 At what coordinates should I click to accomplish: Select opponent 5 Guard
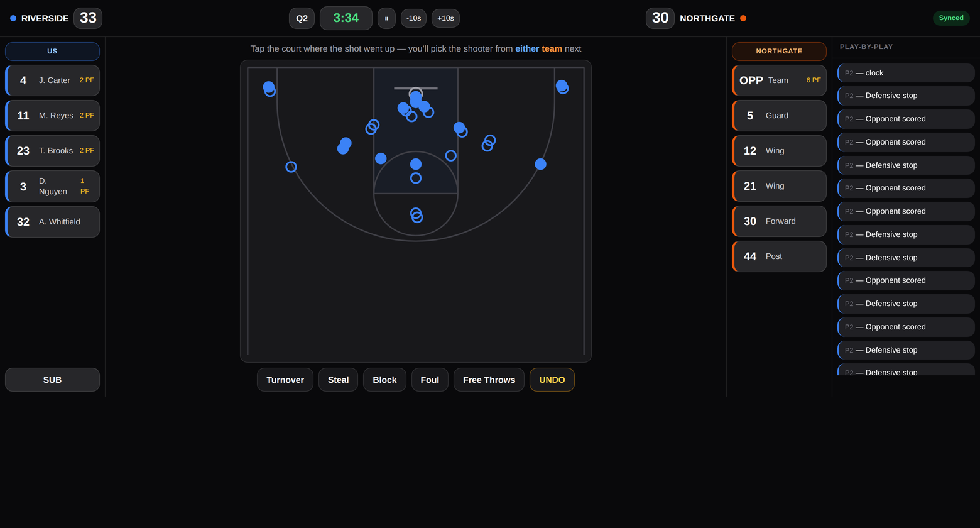pyautogui.click(x=779, y=116)
